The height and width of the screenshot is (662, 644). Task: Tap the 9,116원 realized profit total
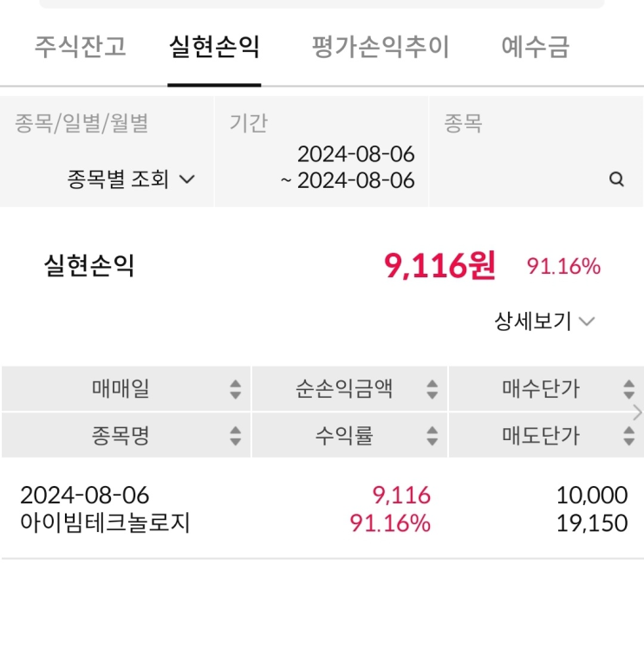[x=439, y=266]
